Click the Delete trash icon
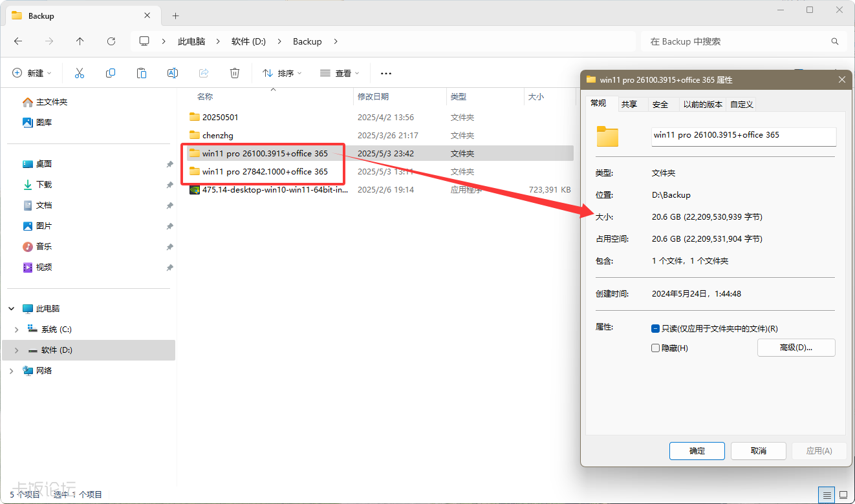Image resolution: width=855 pixels, height=504 pixels. (x=235, y=73)
